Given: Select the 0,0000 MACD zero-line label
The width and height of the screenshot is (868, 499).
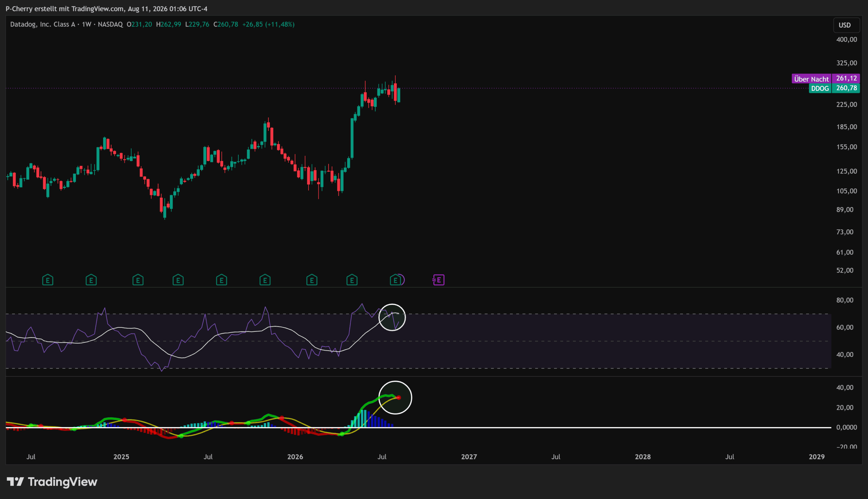Looking at the screenshot, I should click(846, 427).
